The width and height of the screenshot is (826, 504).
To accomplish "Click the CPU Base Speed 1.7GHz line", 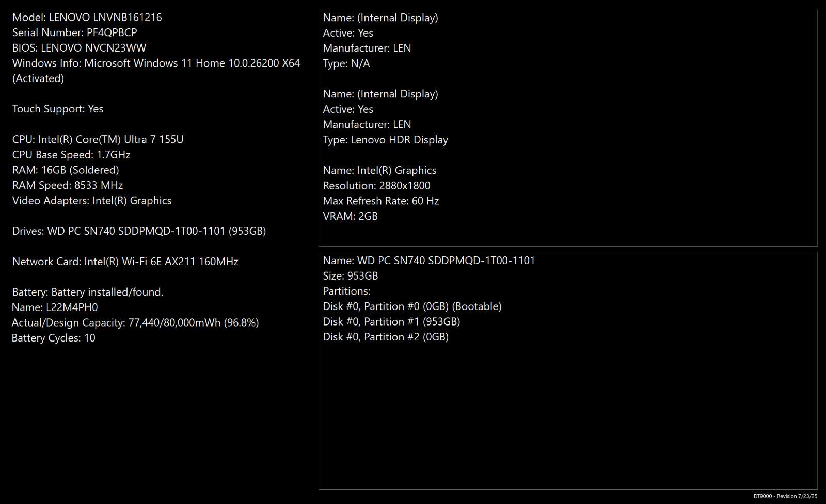I will tap(71, 155).
